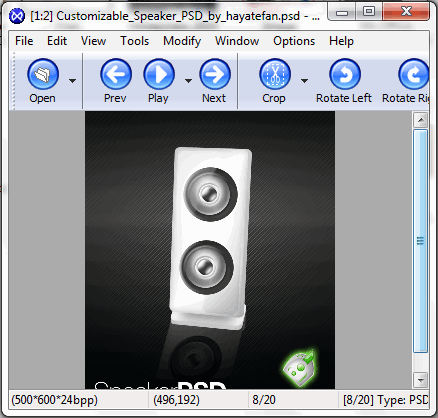Screen dimensions: 438x418
Task: Click the app logo in title bar
Action: [17, 16]
